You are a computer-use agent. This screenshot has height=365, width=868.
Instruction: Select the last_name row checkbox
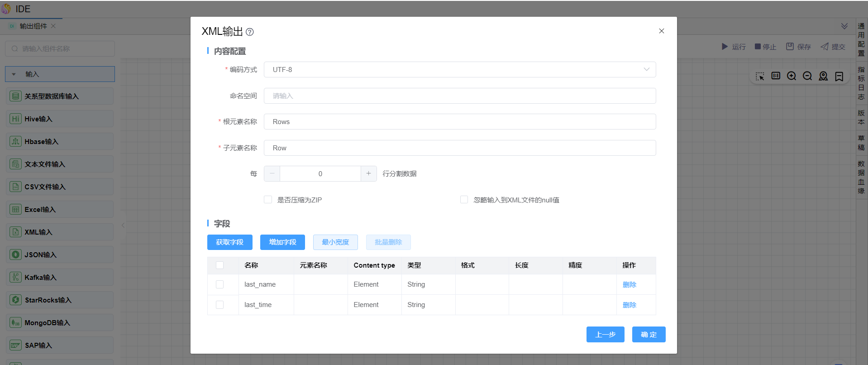pos(220,284)
